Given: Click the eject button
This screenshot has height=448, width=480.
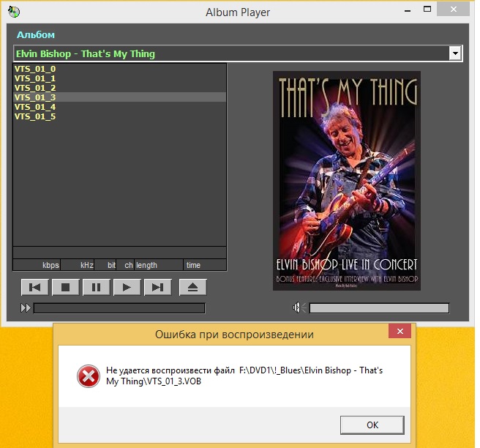Looking at the screenshot, I should click(192, 287).
